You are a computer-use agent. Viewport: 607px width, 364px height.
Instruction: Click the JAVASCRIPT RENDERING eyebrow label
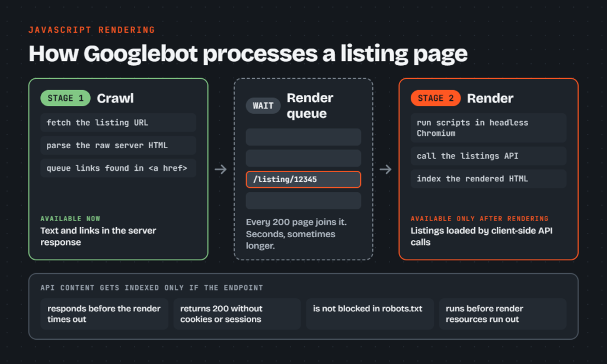92,30
